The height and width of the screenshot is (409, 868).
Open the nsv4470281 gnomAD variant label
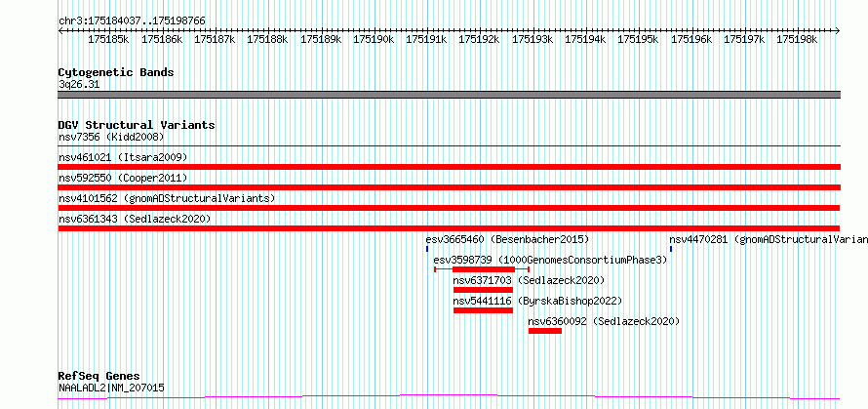click(769, 239)
